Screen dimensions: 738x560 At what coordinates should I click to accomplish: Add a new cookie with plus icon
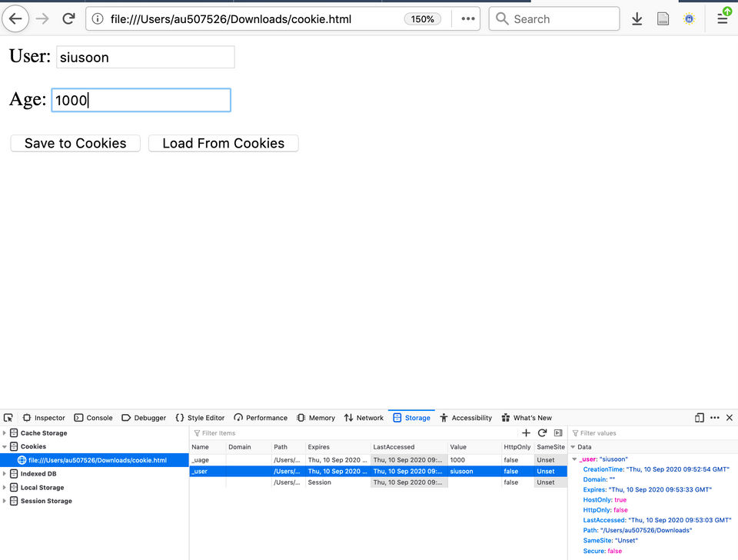[526, 433]
